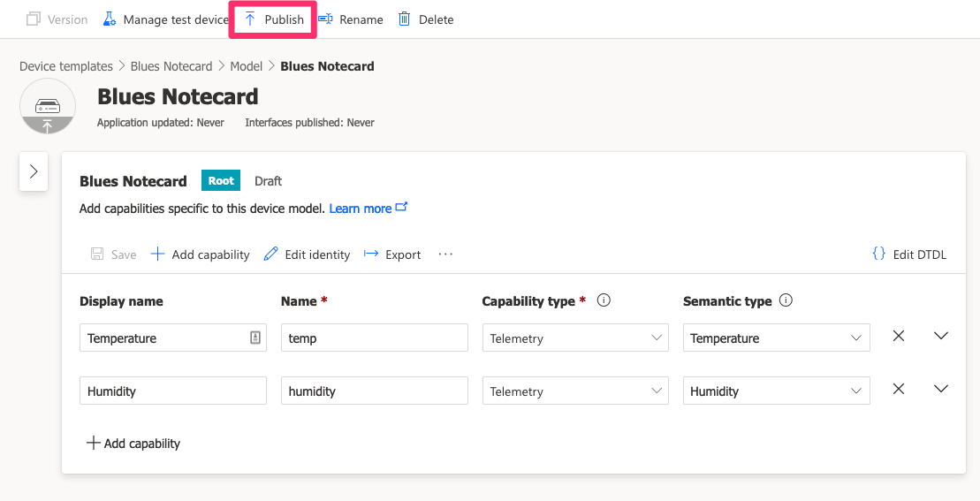Click Add capability in the command bar
The width and height of the screenshot is (980, 501).
coord(200,254)
